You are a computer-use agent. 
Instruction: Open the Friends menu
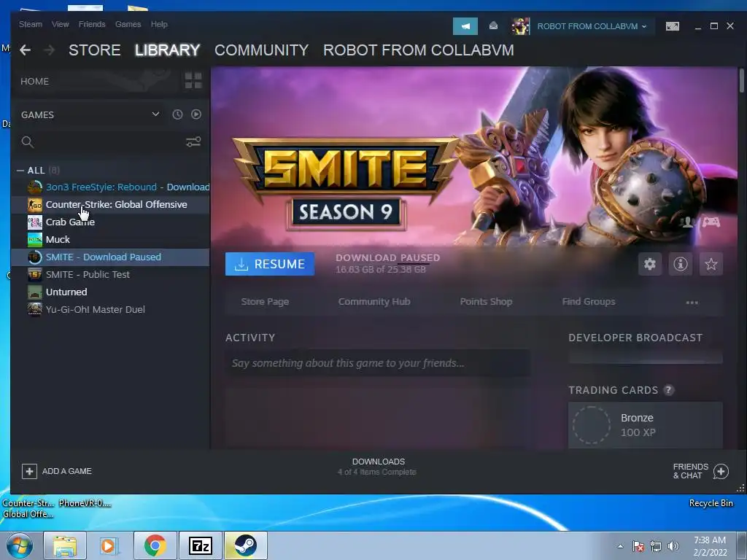[92, 24]
